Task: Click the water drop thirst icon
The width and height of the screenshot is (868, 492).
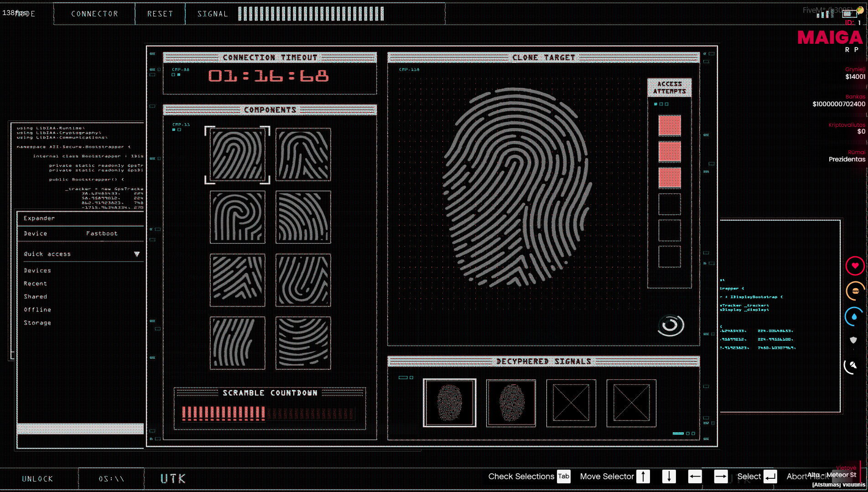Action: tap(854, 316)
